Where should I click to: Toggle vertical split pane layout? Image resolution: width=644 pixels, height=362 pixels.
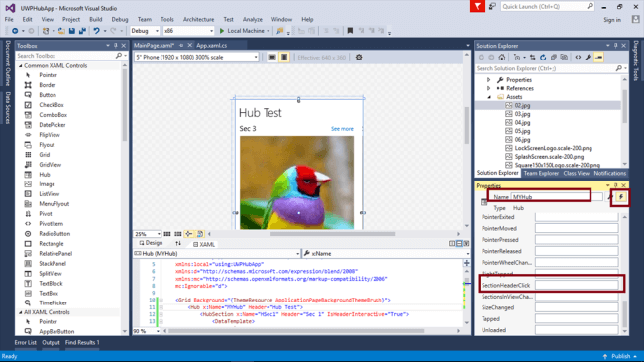pyautogui.click(x=452, y=244)
